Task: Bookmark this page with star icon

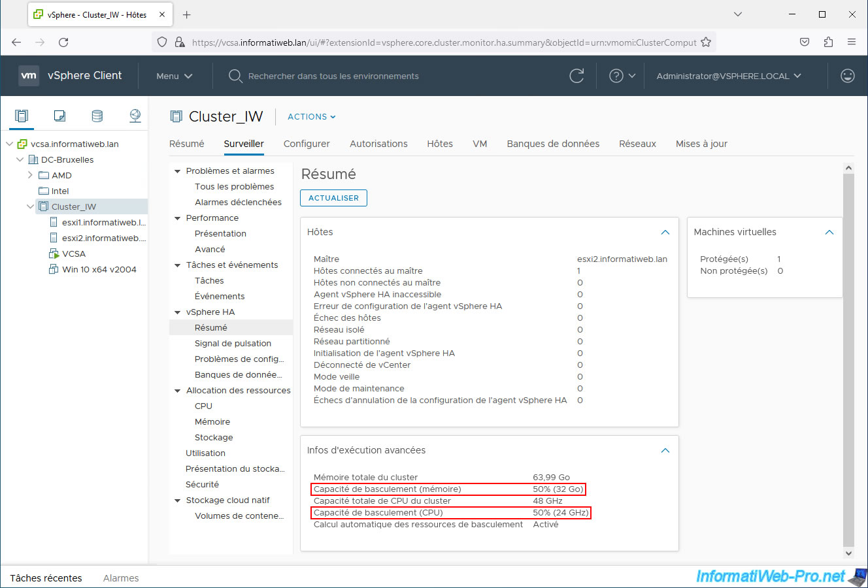Action: click(706, 42)
